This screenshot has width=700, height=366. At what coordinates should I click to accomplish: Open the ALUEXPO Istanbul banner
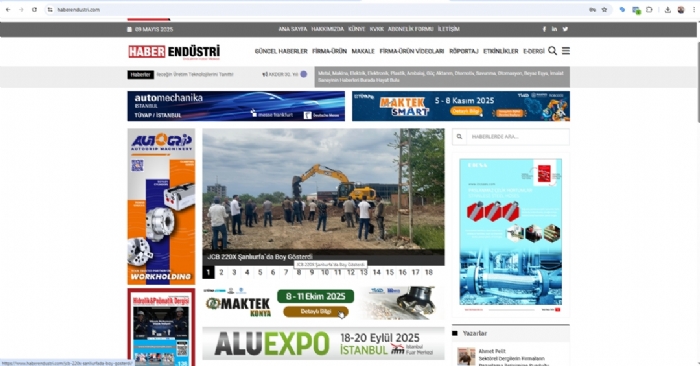pos(323,343)
